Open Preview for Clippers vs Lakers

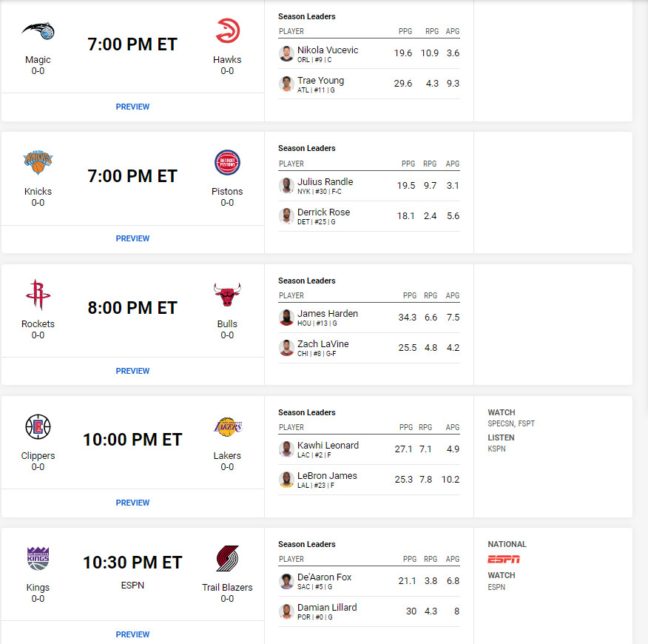click(x=132, y=503)
